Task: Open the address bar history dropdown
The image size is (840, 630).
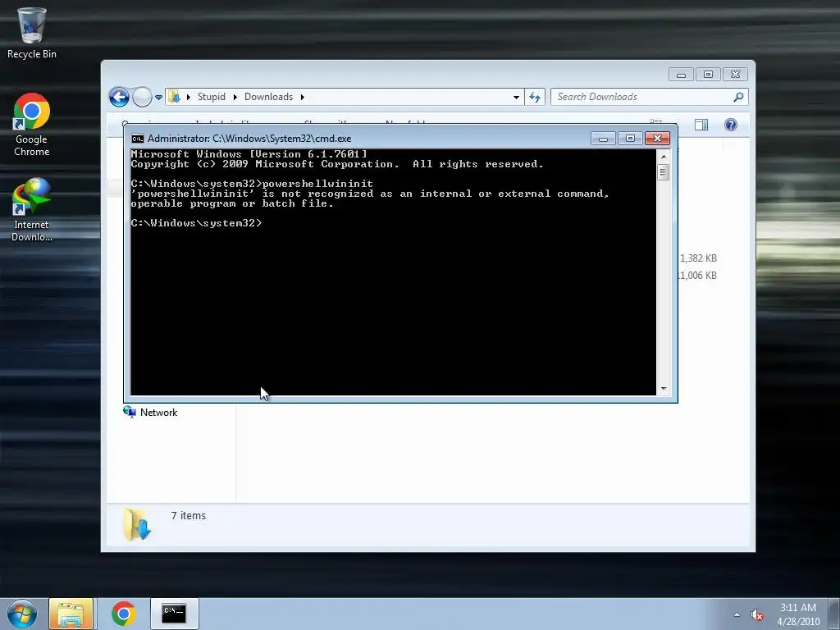Action: [x=516, y=97]
